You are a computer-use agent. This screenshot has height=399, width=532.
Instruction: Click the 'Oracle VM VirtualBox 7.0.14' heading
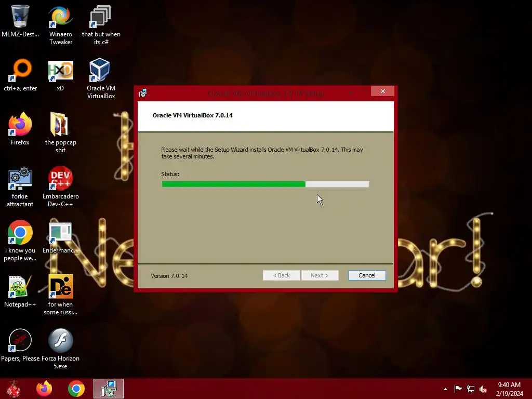click(193, 115)
